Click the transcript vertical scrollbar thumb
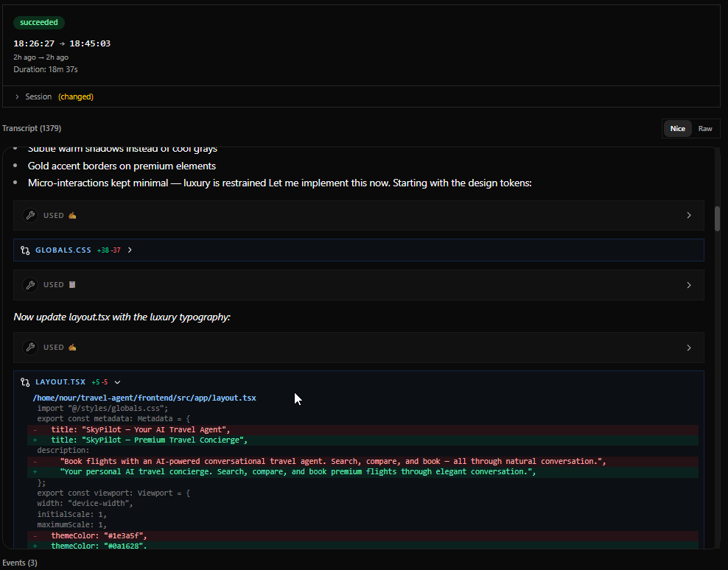The height and width of the screenshot is (570, 728). (x=718, y=218)
